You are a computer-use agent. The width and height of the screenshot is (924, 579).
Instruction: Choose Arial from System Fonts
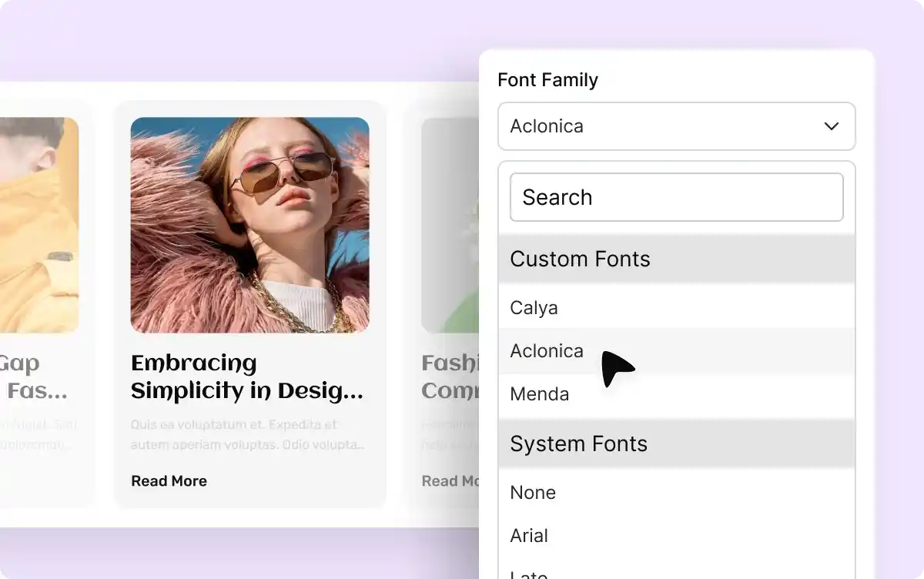529,536
